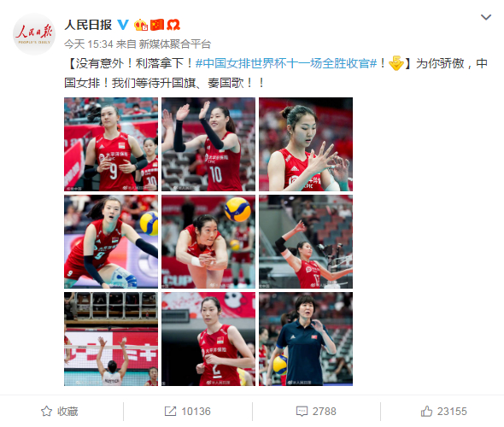
Task: Click the China flag badge icon
Action: click(157, 25)
